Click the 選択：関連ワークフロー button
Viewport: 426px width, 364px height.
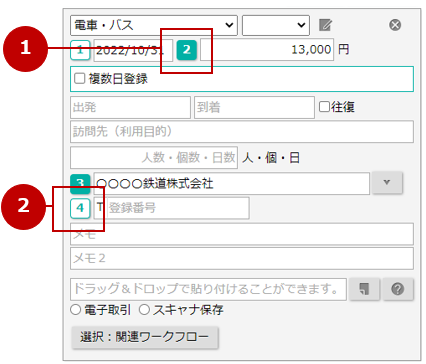pos(145,337)
